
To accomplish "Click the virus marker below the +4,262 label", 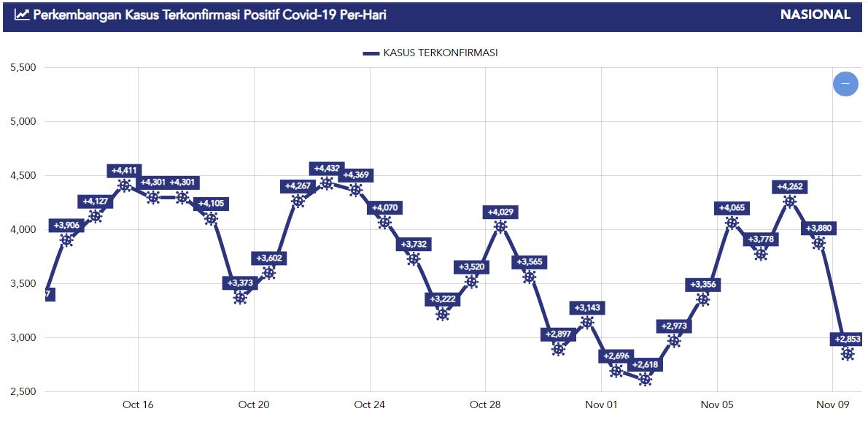I will [789, 202].
